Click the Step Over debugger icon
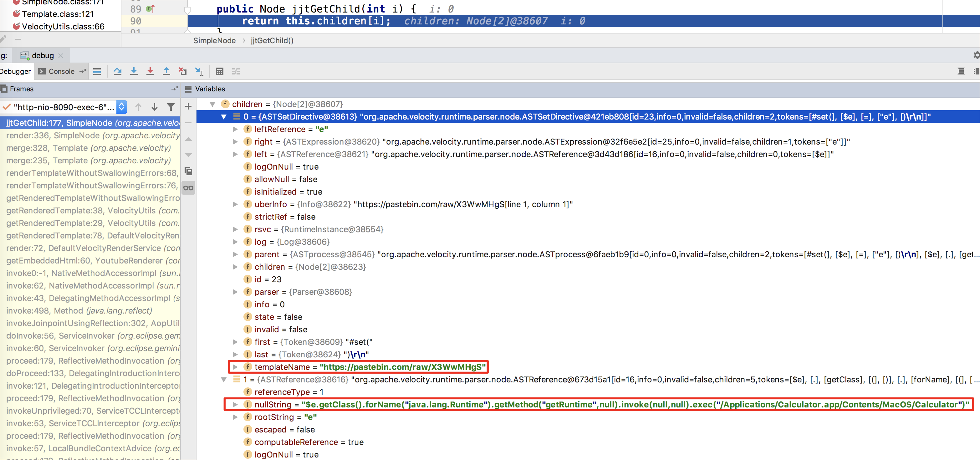 [118, 71]
